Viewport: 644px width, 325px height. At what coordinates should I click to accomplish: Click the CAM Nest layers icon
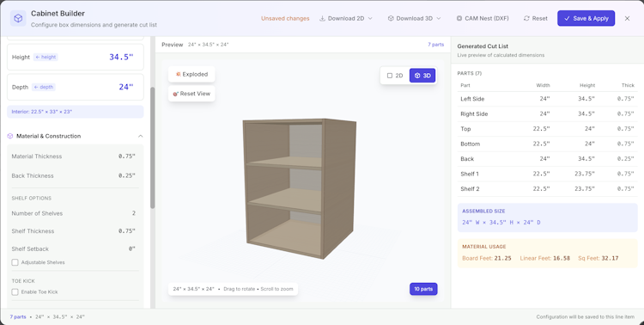tap(459, 19)
